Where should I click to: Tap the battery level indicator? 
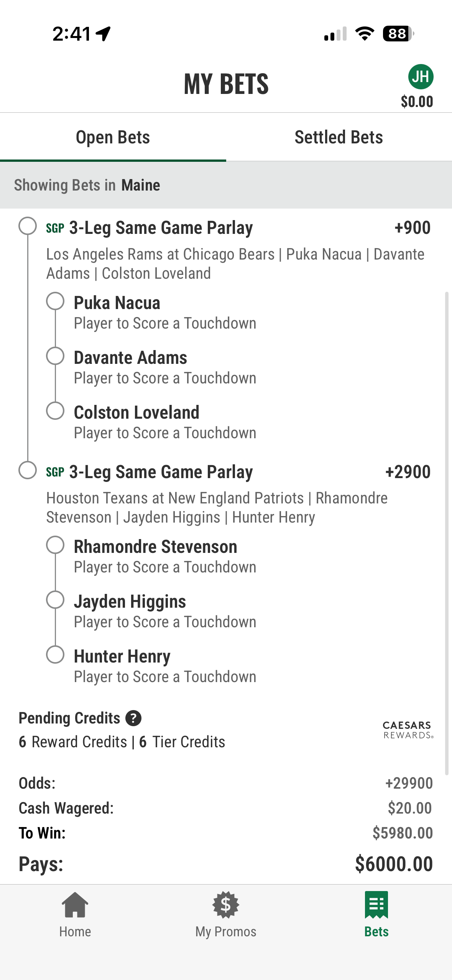(x=398, y=34)
